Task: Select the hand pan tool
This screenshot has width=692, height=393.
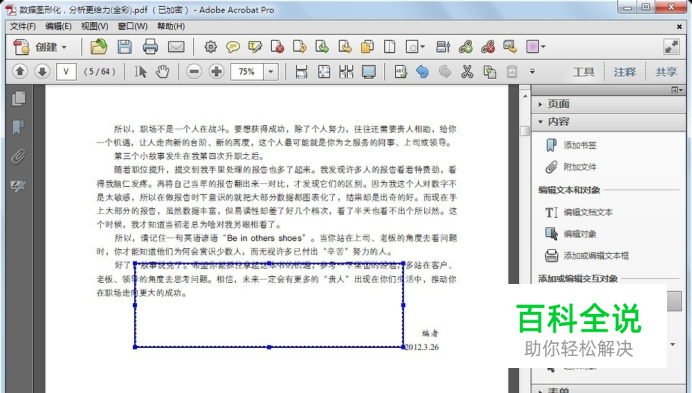Action: 163,72
